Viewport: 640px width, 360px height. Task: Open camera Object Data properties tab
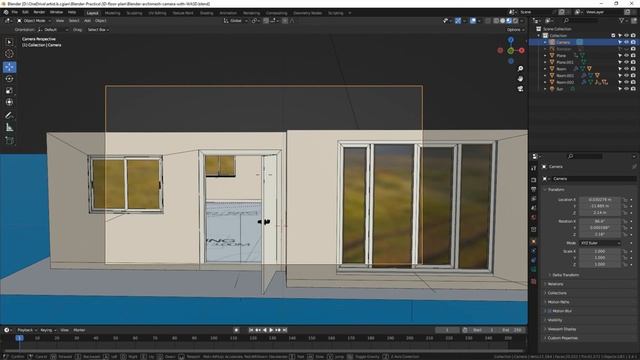tap(533, 269)
